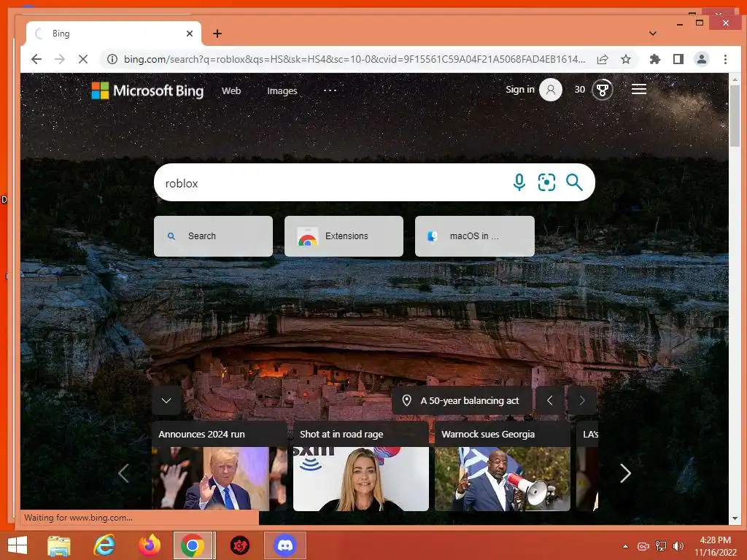Show previous background image
Viewport: 747px width, 560px height.
point(550,400)
